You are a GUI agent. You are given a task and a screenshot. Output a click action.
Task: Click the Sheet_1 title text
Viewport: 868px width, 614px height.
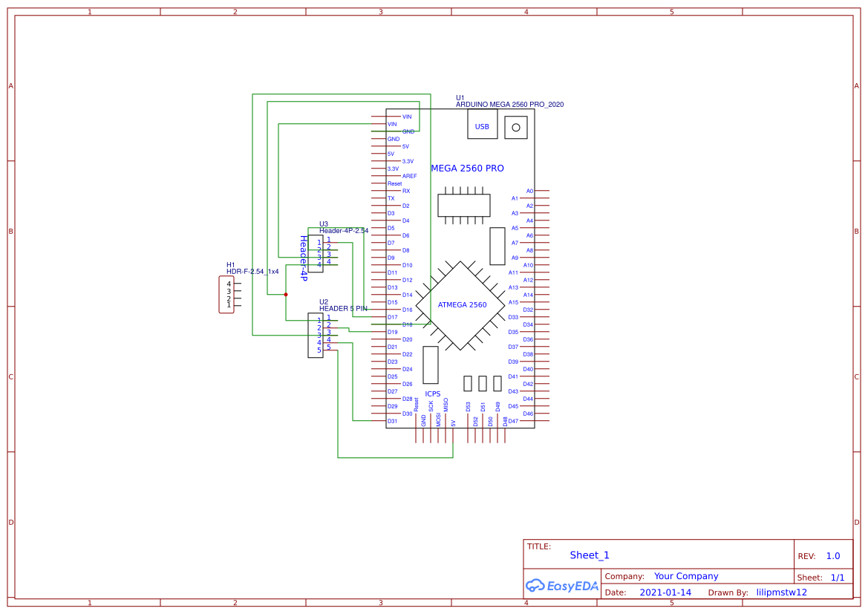click(587, 555)
